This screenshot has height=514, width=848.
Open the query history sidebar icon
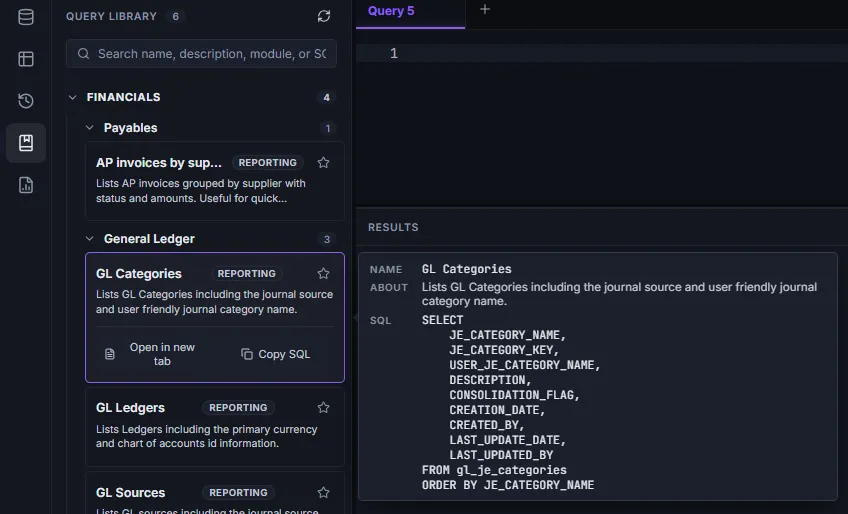(26, 101)
